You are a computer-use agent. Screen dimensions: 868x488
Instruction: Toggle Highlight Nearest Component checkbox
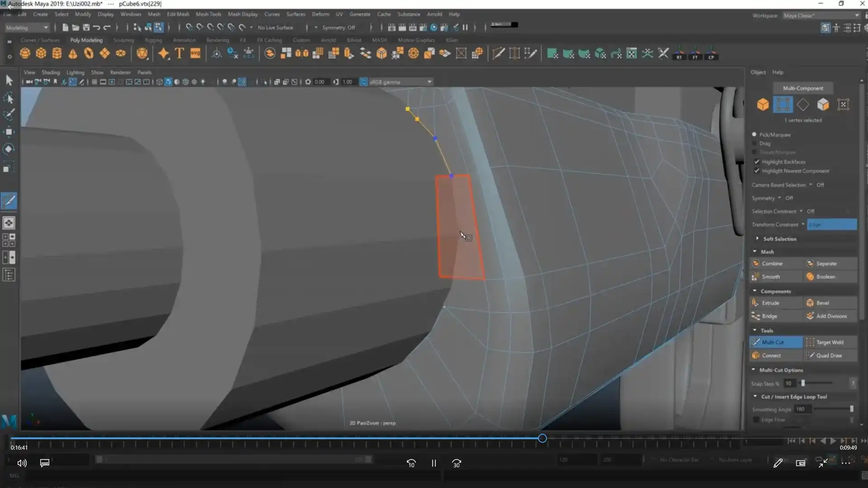[x=757, y=171]
